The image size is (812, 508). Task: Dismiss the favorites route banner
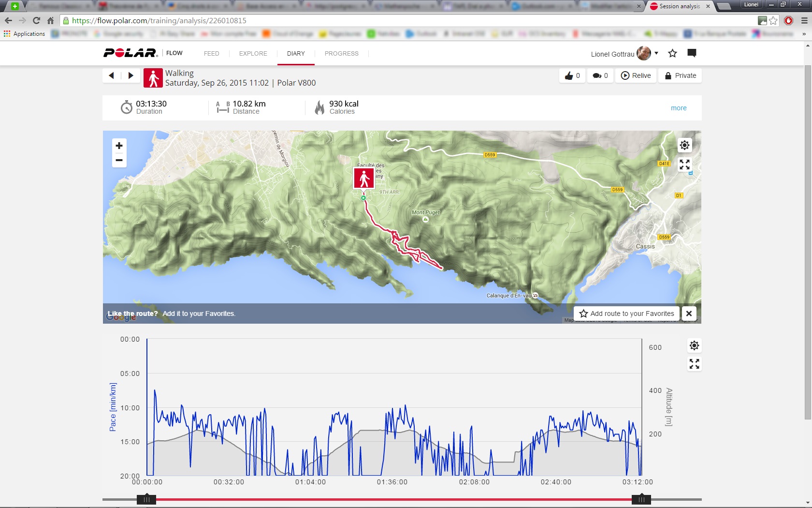689,314
